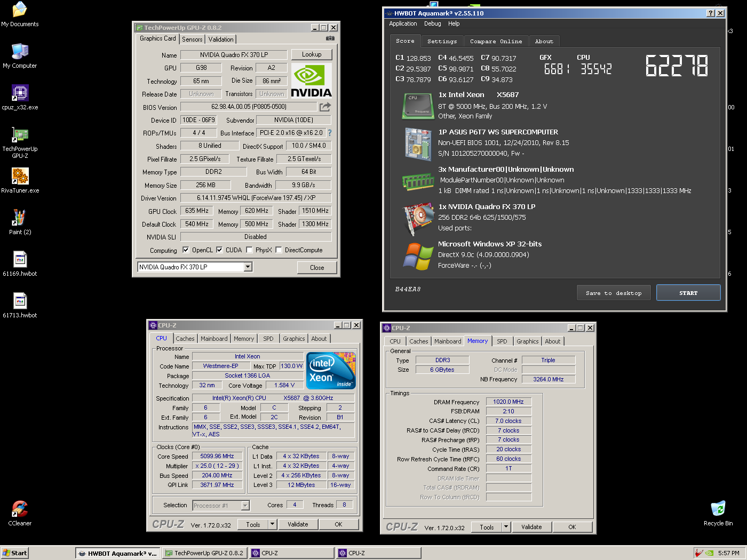Click BIOS Version field in GPU-Z
The height and width of the screenshot is (560, 747).
(249, 107)
